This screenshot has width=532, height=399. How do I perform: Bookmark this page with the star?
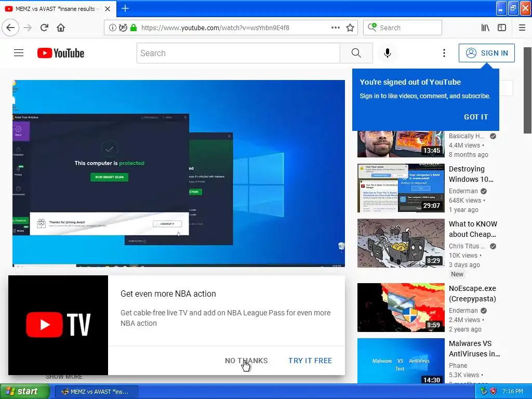[350, 28]
